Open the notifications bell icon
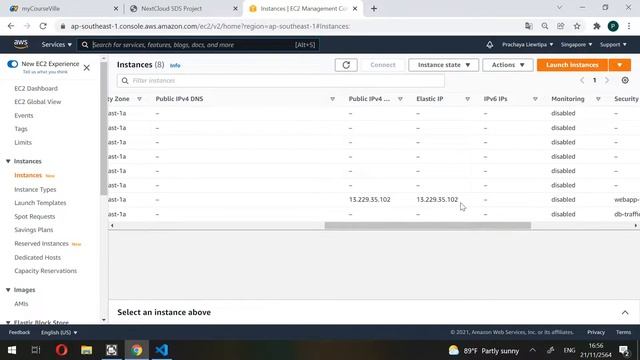Screen dimensions: 640x360 [489, 44]
